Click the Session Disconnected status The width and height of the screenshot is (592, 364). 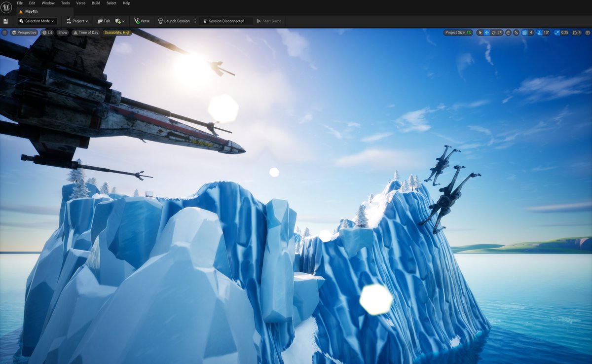click(x=226, y=21)
